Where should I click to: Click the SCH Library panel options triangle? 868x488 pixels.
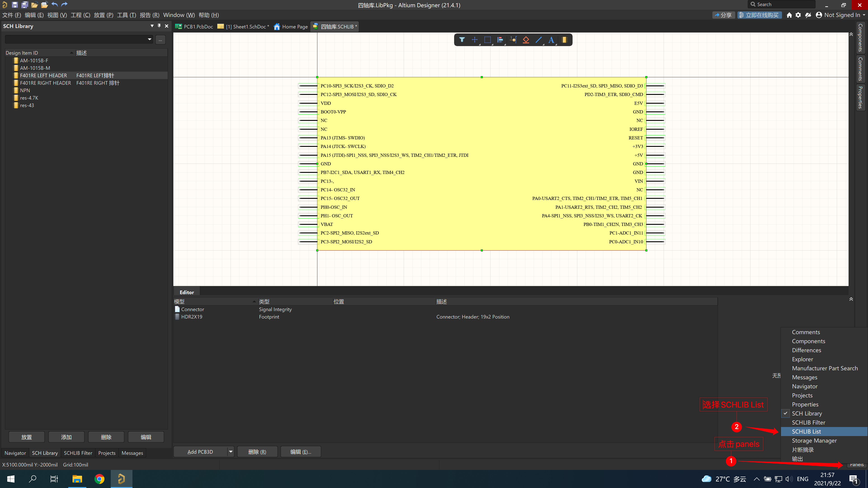[152, 26]
